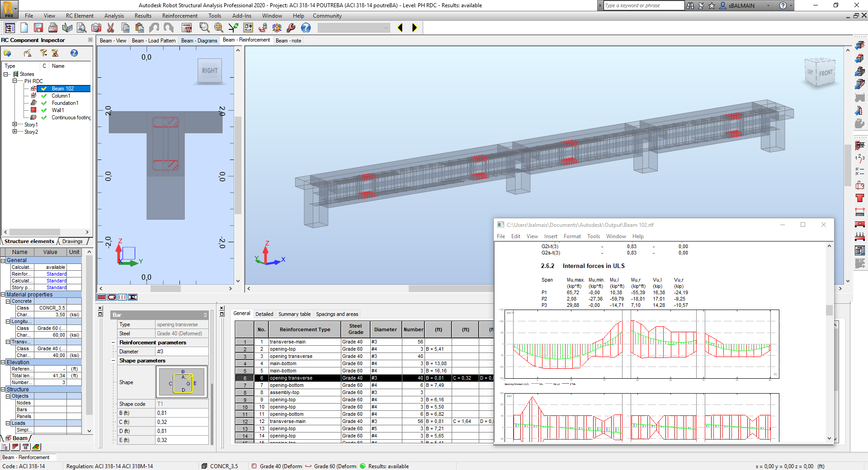Click the calculator icon in toolbar
The width and height of the screenshot is (868, 470).
187,28
